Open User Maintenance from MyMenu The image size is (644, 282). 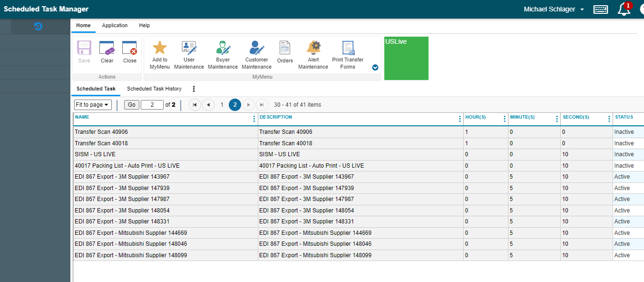click(189, 48)
